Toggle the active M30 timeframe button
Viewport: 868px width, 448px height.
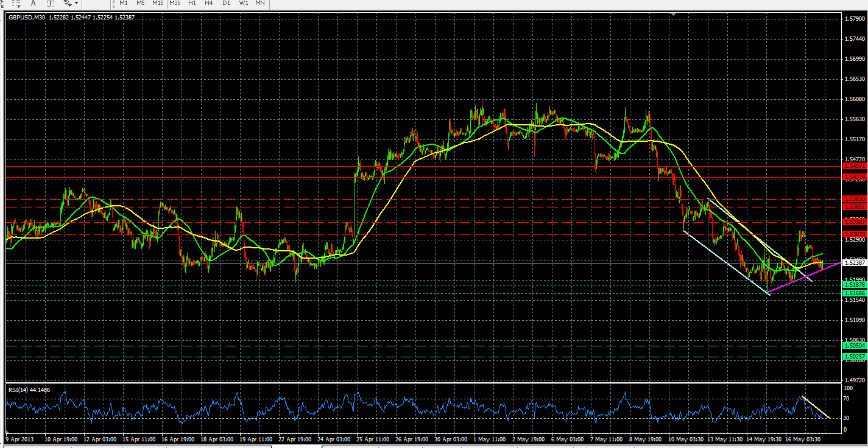[x=175, y=3]
